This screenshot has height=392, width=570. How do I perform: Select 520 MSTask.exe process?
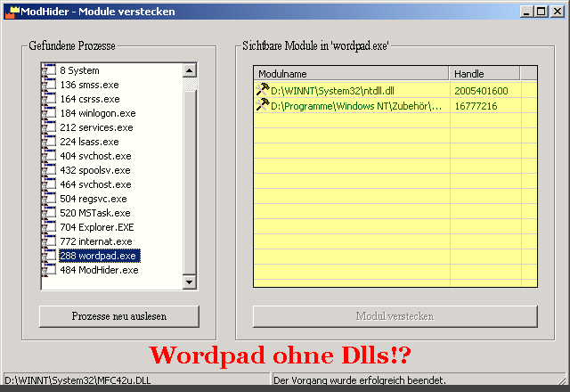pos(95,213)
